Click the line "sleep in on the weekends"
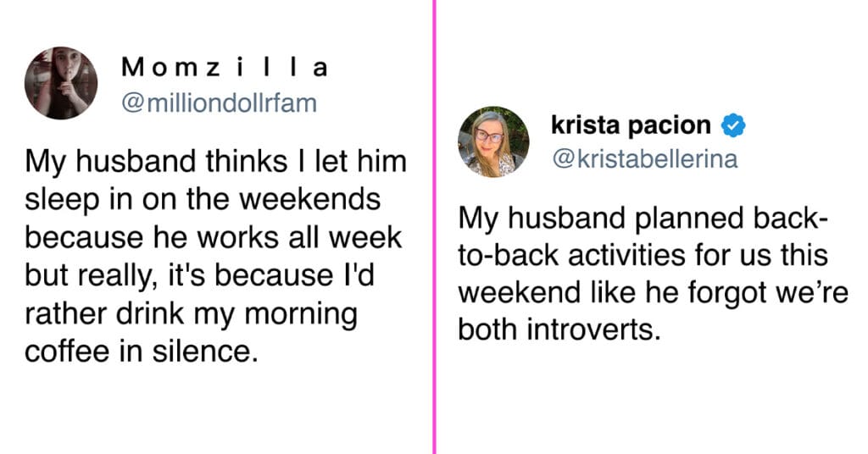Viewport: 868px width, 454px height. (203, 201)
